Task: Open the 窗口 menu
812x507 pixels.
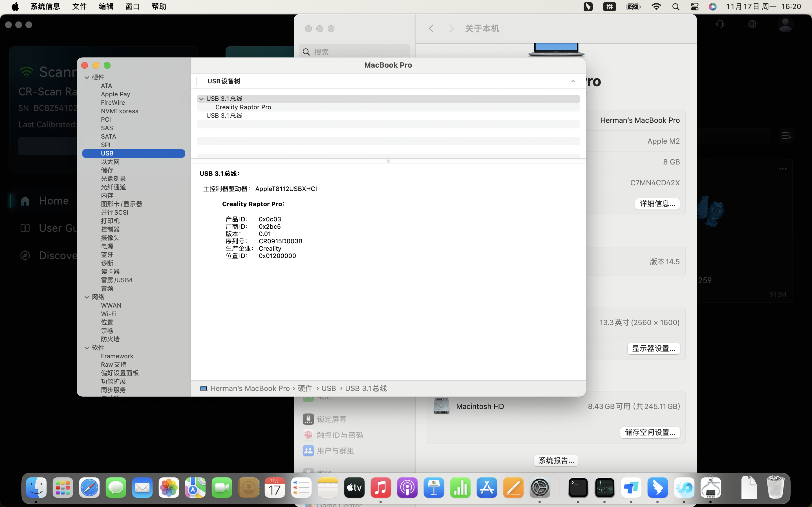Action: (132, 7)
